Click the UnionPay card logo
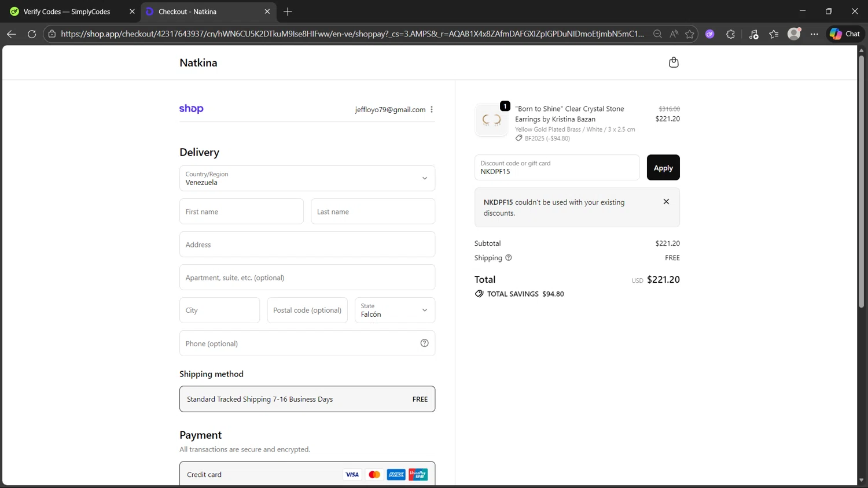This screenshot has height=488, width=868. [418, 475]
